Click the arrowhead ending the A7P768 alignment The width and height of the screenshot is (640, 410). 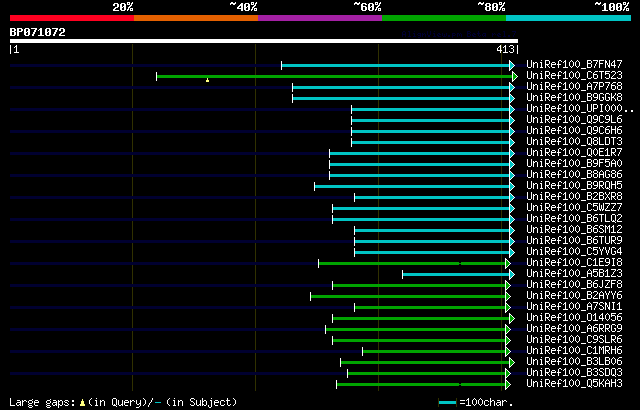coord(512,87)
